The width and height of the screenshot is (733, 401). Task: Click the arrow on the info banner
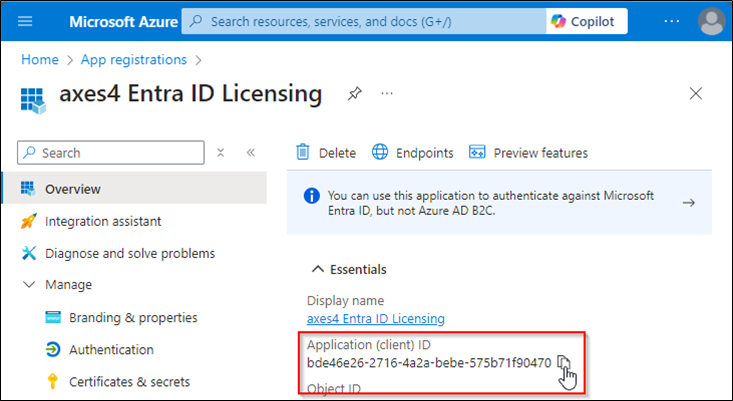point(688,203)
